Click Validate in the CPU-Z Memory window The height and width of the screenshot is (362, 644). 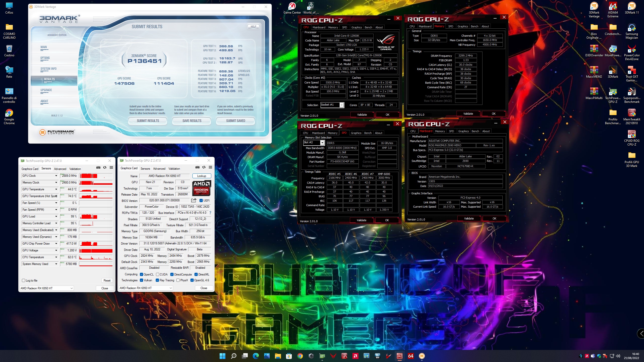pyautogui.click(x=468, y=114)
